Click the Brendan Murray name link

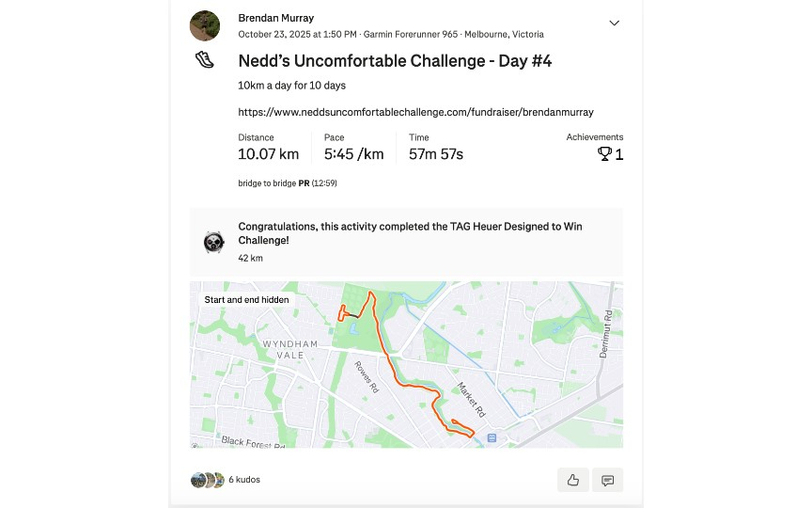coord(276,18)
